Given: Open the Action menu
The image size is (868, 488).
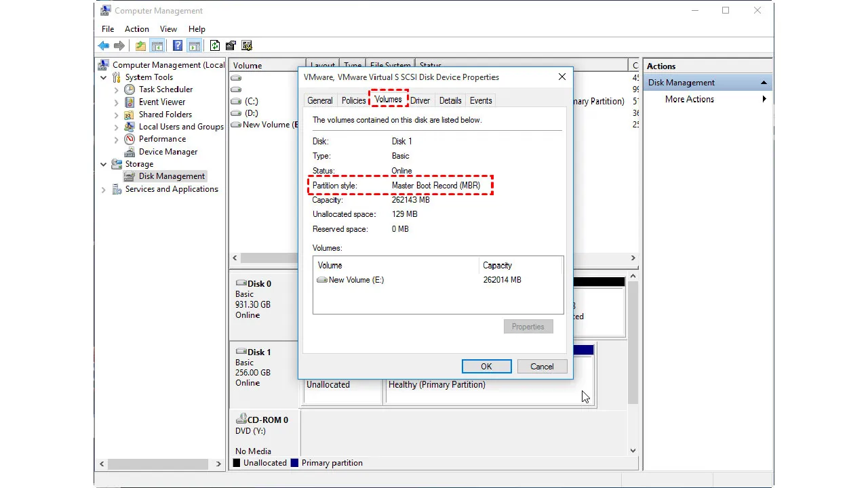Looking at the screenshot, I should (x=136, y=29).
